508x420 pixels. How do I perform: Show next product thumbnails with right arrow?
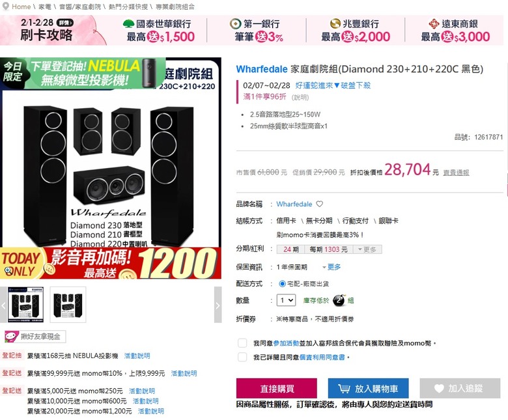point(218,305)
